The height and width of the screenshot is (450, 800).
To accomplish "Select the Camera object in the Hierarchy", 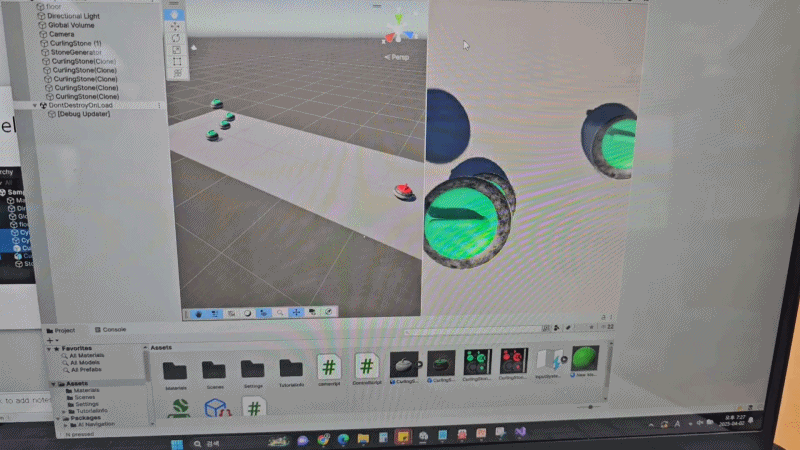I will pyautogui.click(x=57, y=34).
